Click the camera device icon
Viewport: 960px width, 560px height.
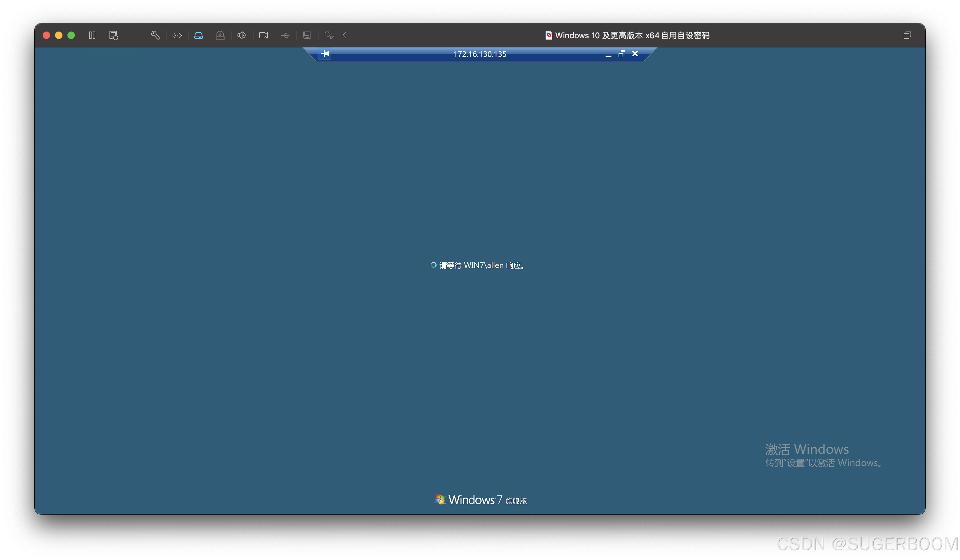pos(264,36)
